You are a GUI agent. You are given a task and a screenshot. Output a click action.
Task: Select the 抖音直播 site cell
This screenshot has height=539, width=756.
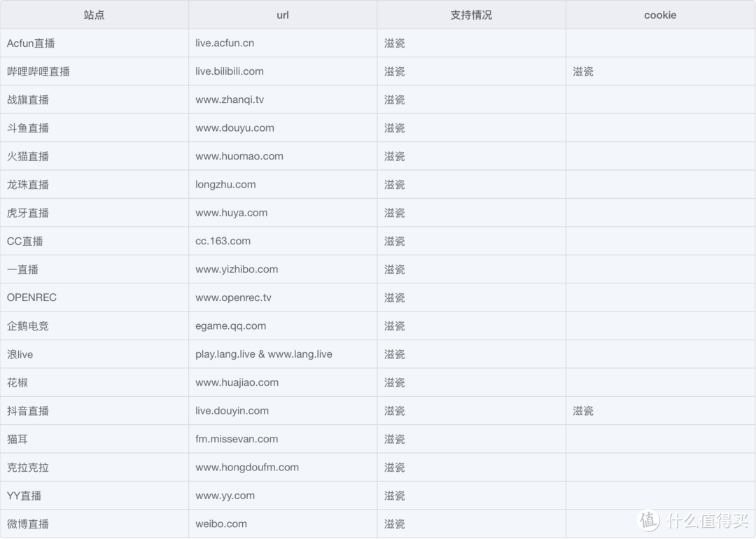pyautogui.click(x=94, y=411)
